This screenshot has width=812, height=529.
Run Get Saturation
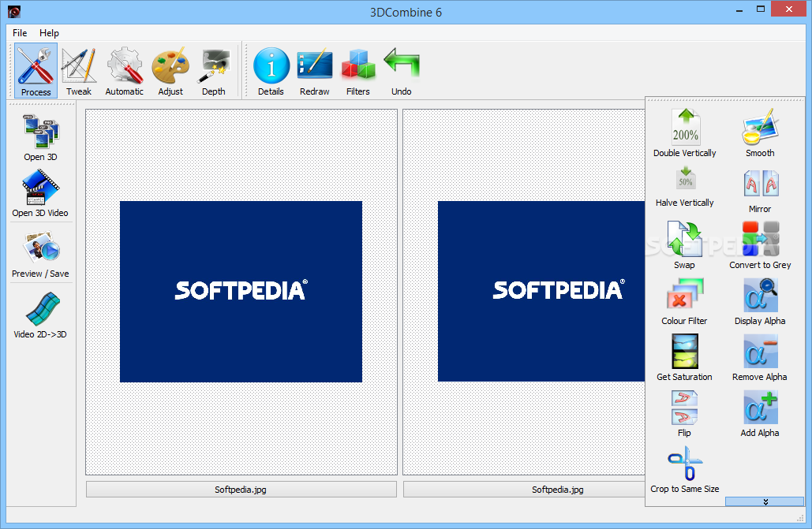[x=684, y=358]
